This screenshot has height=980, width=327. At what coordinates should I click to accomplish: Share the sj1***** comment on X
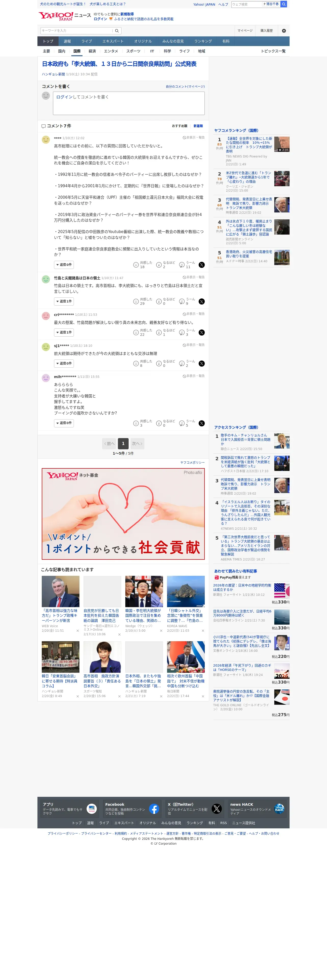(202, 364)
